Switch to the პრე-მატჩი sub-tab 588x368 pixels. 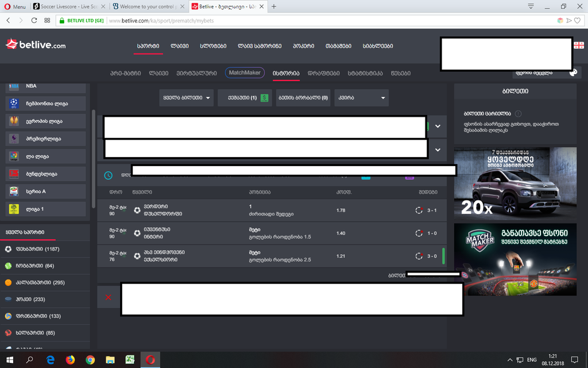tap(126, 73)
